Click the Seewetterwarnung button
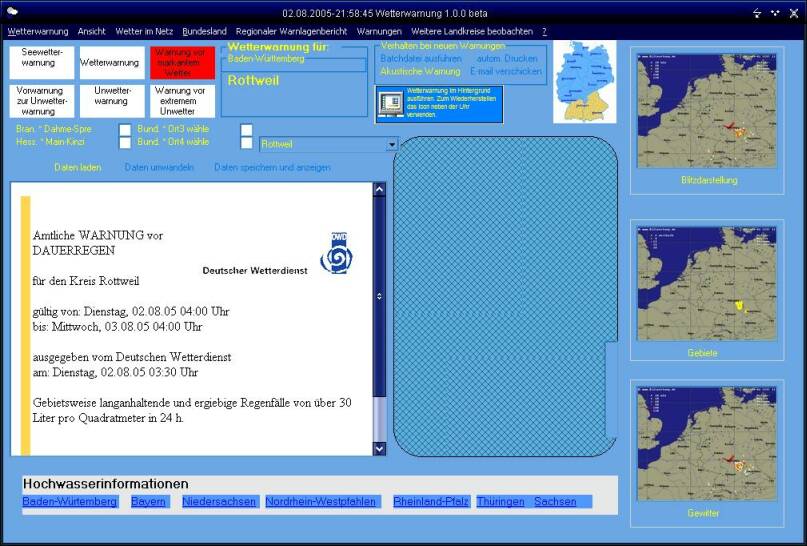This screenshot has width=807, height=546. click(x=42, y=63)
